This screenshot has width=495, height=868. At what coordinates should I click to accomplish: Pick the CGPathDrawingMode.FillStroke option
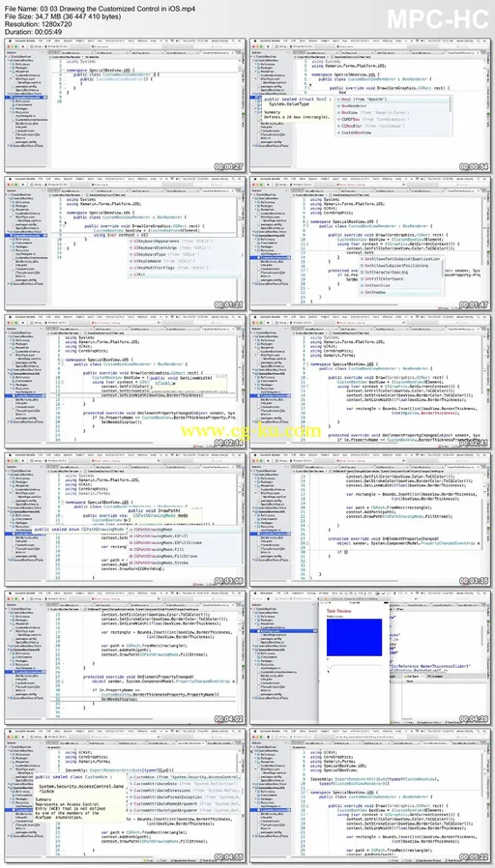point(185,556)
